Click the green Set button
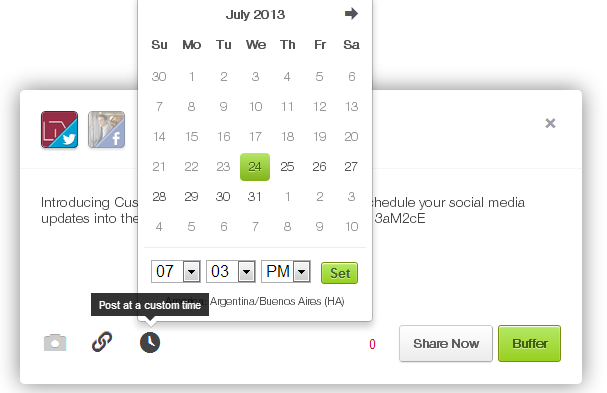 [340, 273]
